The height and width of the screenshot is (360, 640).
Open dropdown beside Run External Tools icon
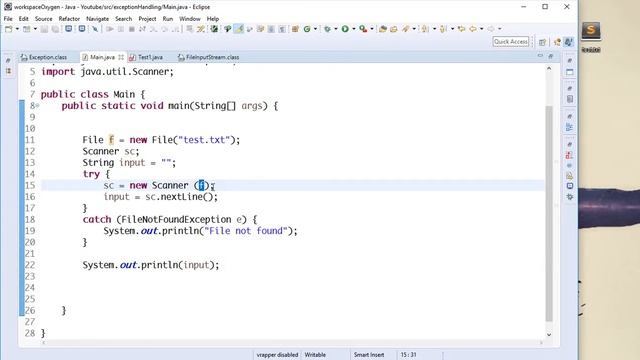(x=372, y=29)
